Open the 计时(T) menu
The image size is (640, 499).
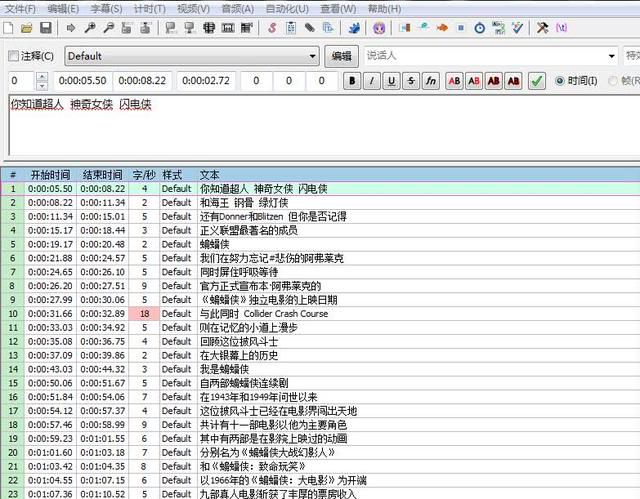[x=150, y=9]
